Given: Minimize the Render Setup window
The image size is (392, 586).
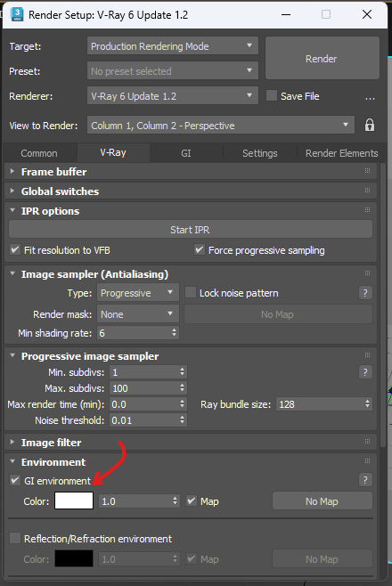Looking at the screenshot, I should tap(286, 14).
